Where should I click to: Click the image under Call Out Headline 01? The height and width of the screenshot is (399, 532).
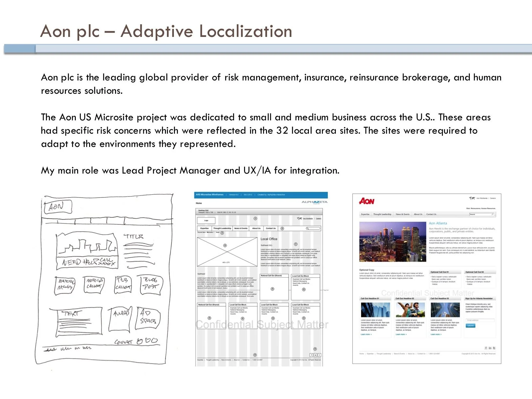point(376,310)
